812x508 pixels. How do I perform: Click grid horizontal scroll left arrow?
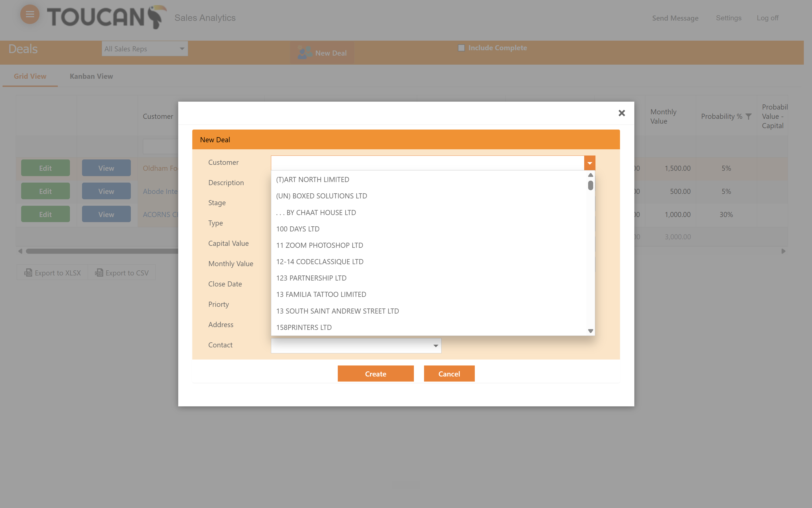[20, 251]
